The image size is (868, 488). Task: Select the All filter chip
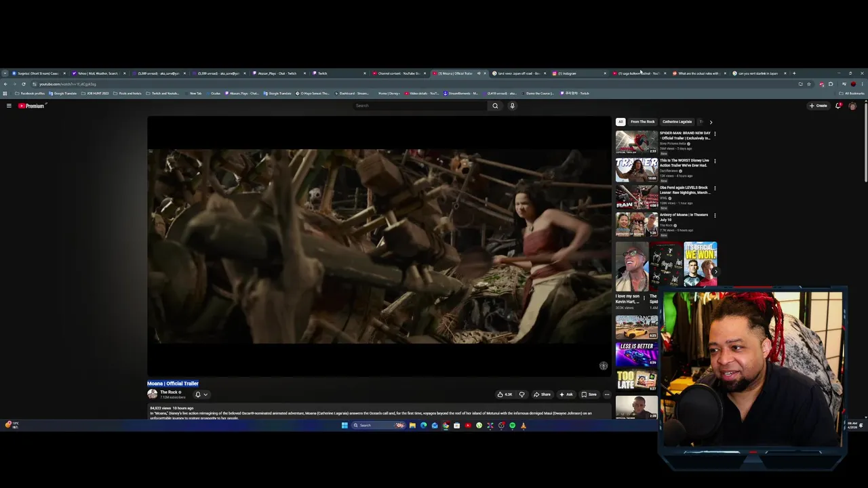[620, 122]
